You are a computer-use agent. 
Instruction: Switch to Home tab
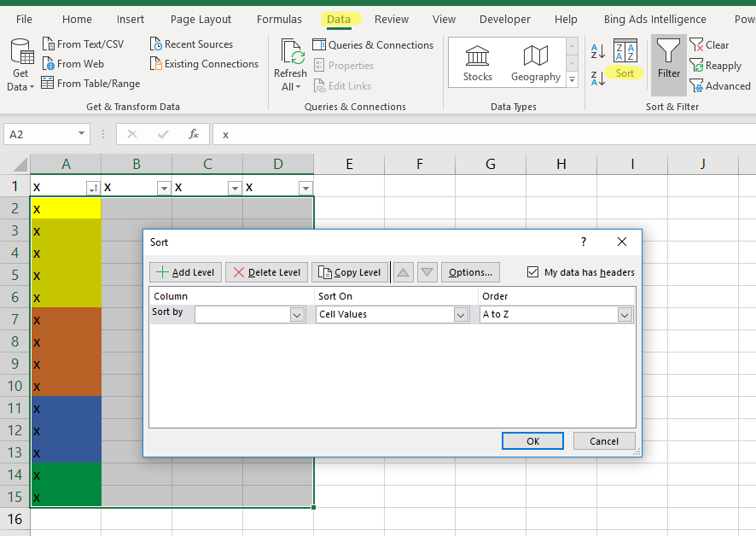click(77, 20)
